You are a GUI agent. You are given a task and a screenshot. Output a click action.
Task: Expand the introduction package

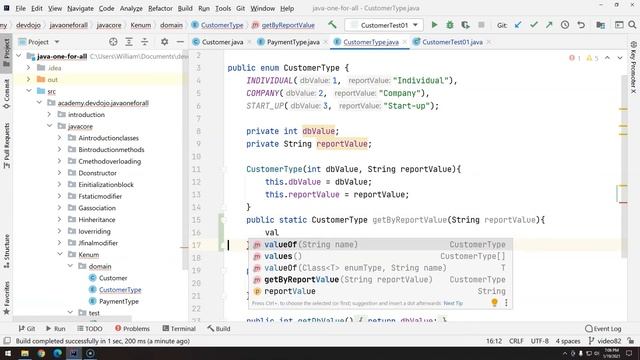(x=49, y=114)
